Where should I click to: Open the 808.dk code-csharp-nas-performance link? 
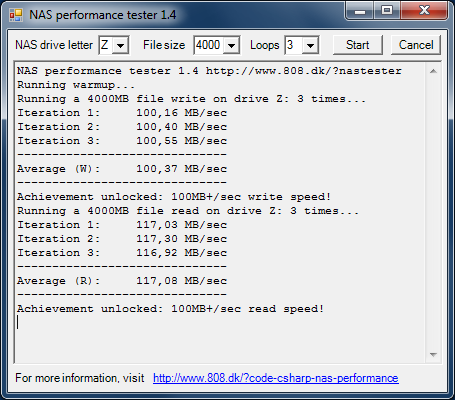(276, 378)
